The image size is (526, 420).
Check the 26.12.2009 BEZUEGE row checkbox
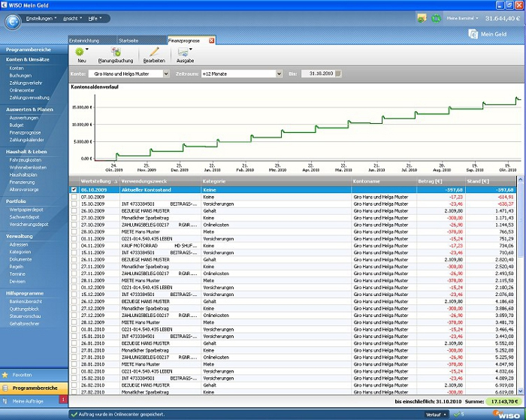pos(74,301)
